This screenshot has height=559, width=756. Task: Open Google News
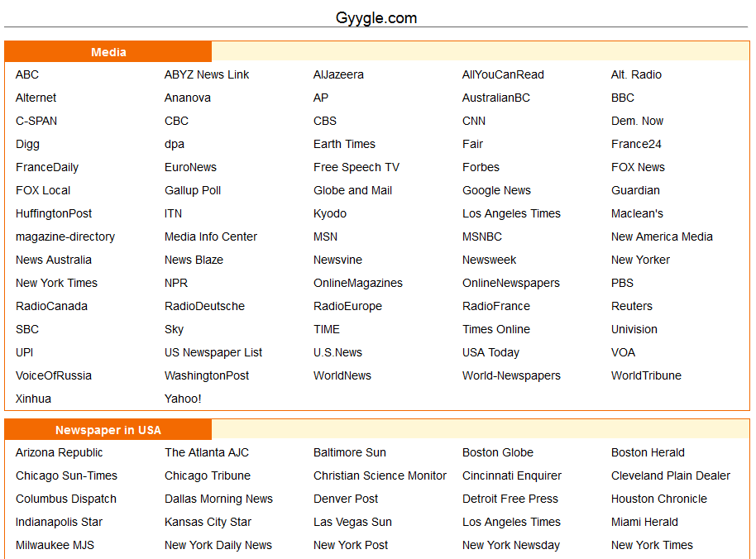click(x=496, y=190)
